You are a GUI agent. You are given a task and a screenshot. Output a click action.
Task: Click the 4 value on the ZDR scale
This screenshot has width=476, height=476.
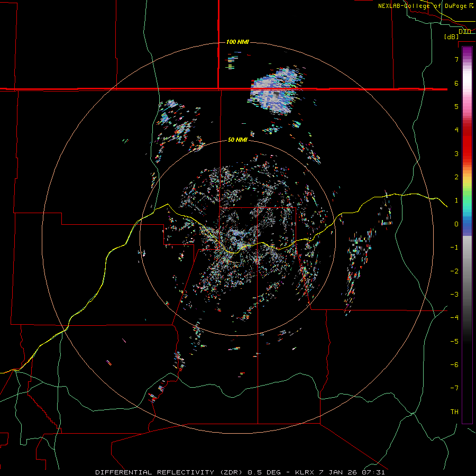pyautogui.click(x=456, y=130)
